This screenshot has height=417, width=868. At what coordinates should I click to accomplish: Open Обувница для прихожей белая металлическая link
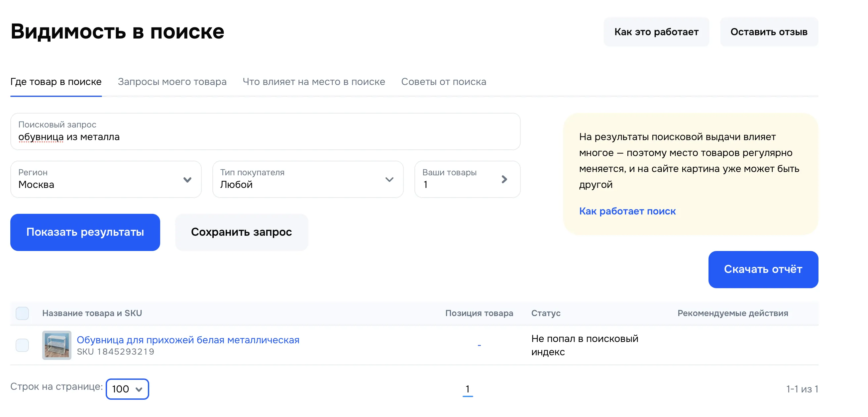click(188, 340)
